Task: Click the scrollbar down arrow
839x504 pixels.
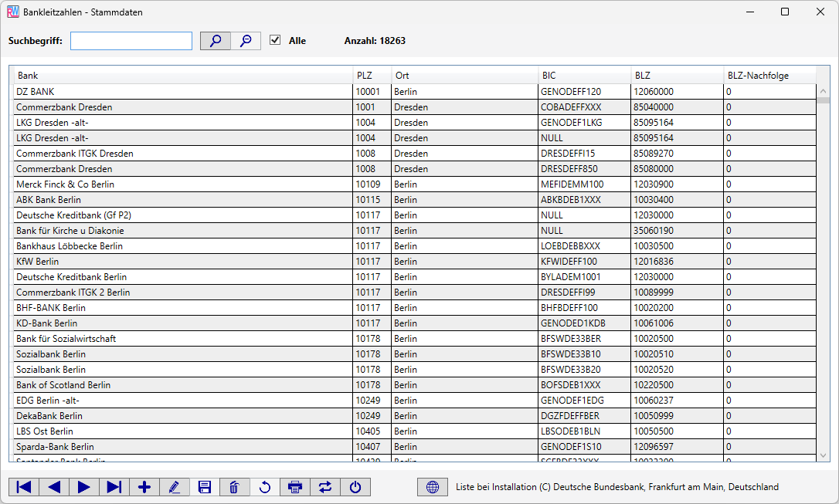Action: [823, 456]
